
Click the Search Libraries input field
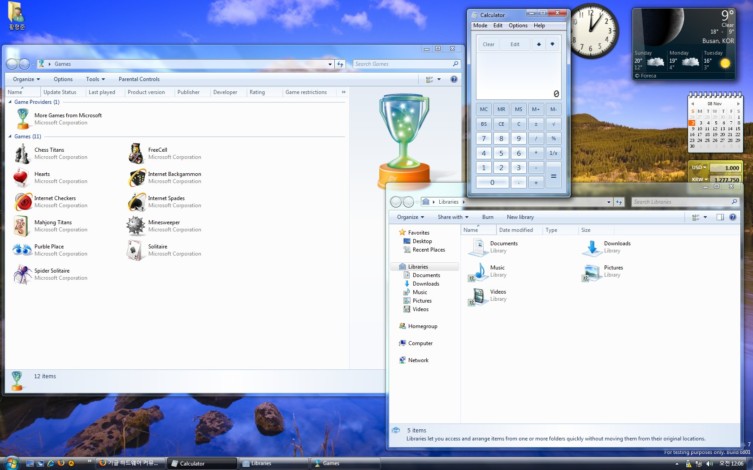click(685, 202)
